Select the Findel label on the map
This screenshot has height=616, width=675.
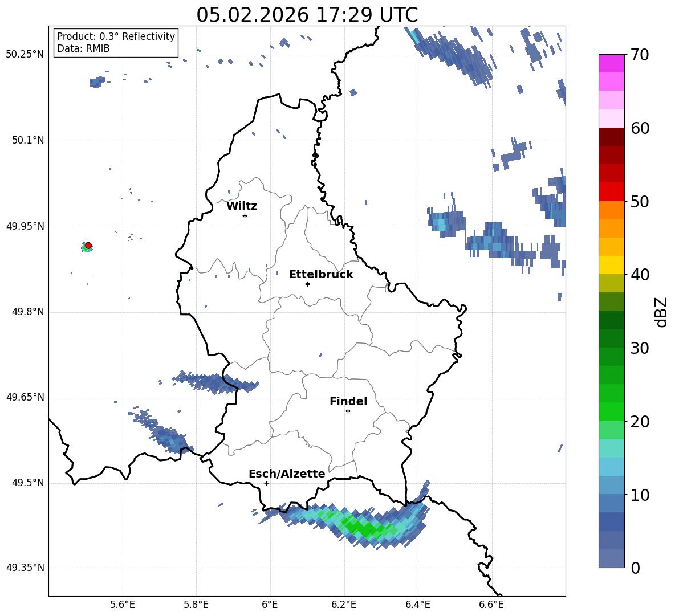point(348,401)
